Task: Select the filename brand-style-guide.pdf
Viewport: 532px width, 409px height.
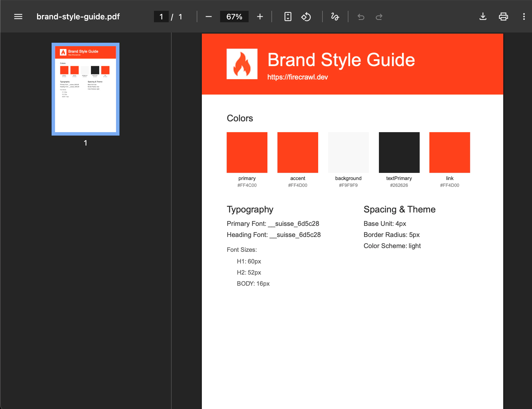Action: (78, 17)
